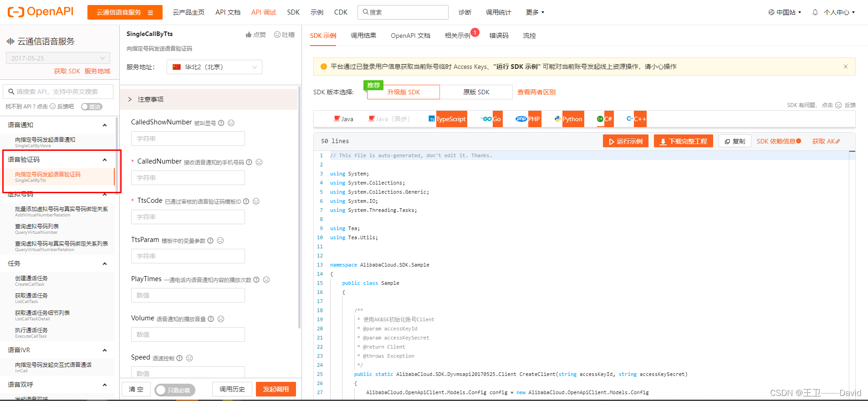Toggle the 只看必填 switch
This screenshot has width=868, height=401.
[x=175, y=390]
